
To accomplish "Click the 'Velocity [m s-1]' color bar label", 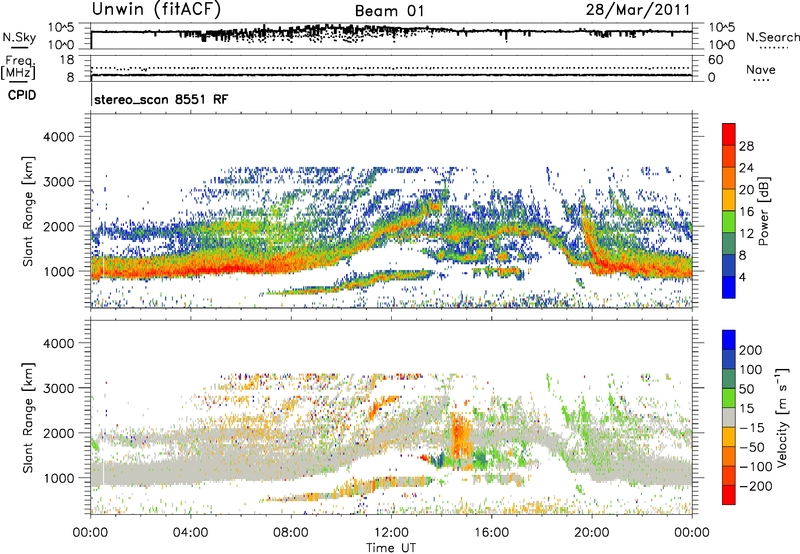I will 782,417.
